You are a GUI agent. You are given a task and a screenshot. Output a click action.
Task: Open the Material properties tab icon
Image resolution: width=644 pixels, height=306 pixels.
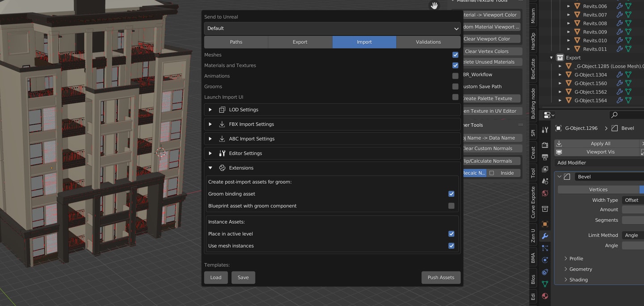click(545, 296)
